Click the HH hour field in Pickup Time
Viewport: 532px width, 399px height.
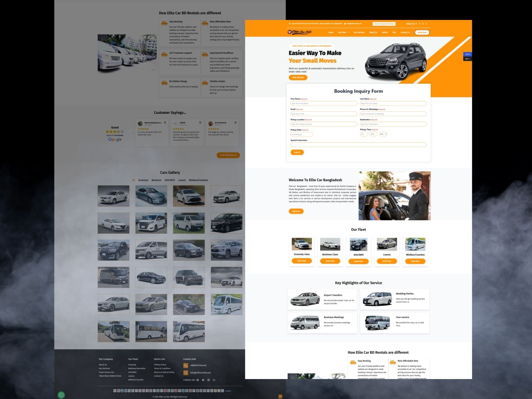pos(364,134)
